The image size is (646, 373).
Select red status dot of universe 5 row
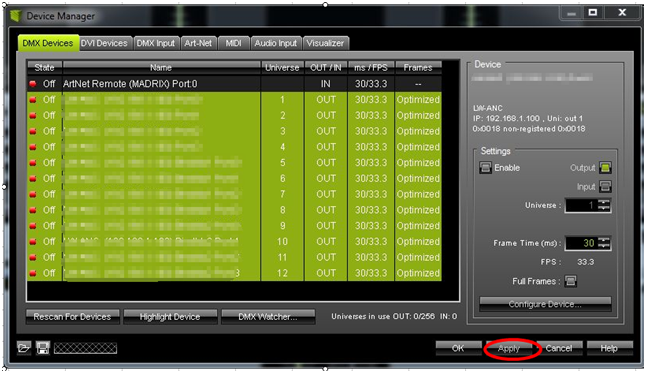(x=33, y=163)
